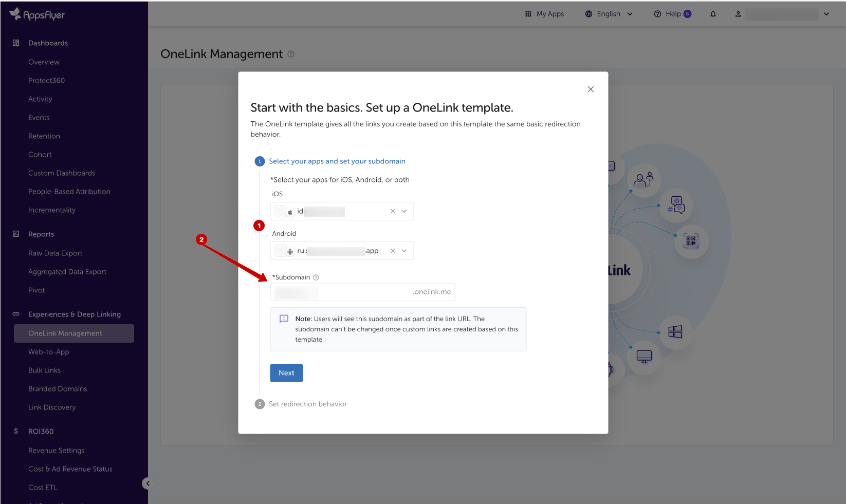The height and width of the screenshot is (504, 846).
Task: Click the people icon in illustration
Action: pos(643,179)
